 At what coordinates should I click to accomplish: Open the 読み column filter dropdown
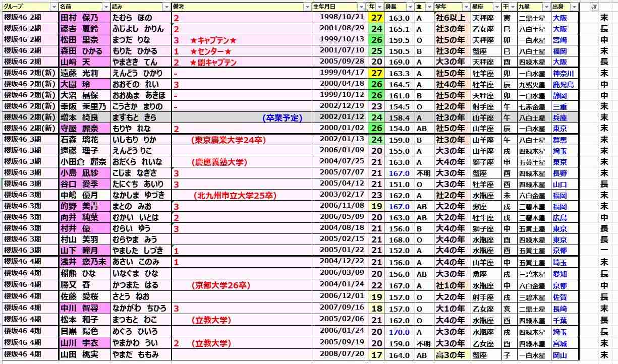point(167,7)
